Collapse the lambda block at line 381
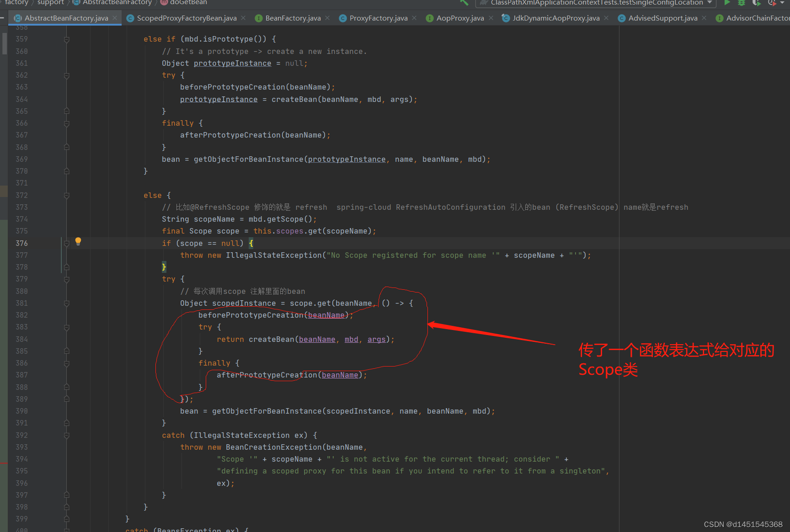Image resolution: width=790 pixels, height=532 pixels. coord(67,303)
